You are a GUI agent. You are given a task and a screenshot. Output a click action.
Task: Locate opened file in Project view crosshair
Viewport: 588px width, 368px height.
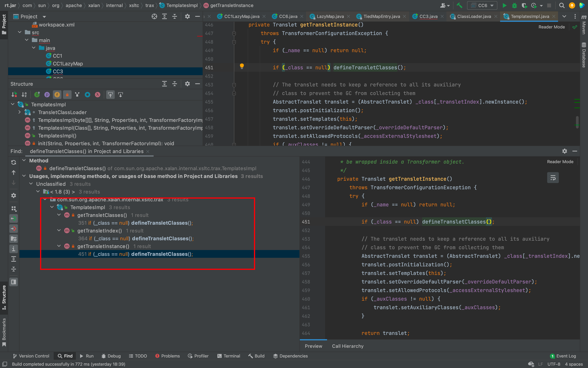click(154, 16)
